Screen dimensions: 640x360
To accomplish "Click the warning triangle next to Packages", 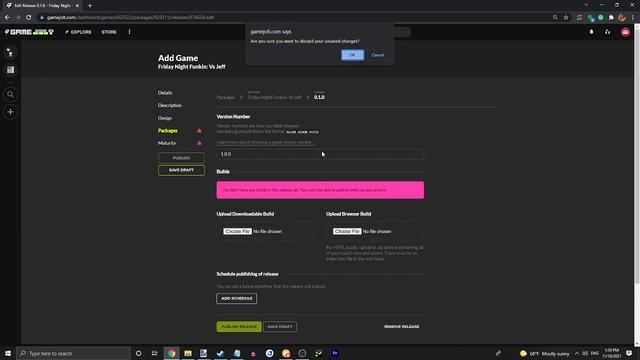I will [199, 131].
